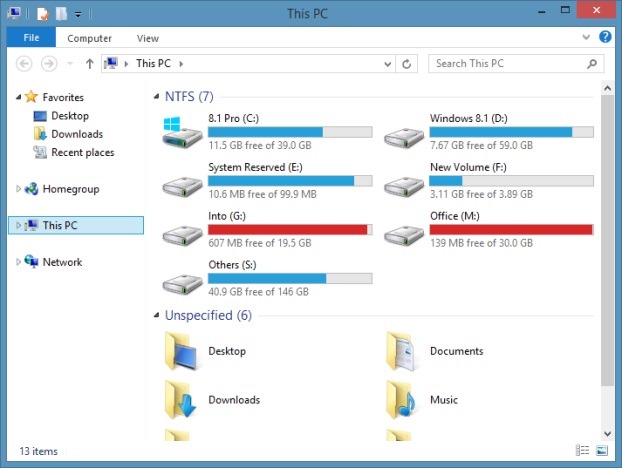The width and height of the screenshot is (622, 468).
Task: Select the Downloads folder icon in Unspecified
Action: pos(180,400)
